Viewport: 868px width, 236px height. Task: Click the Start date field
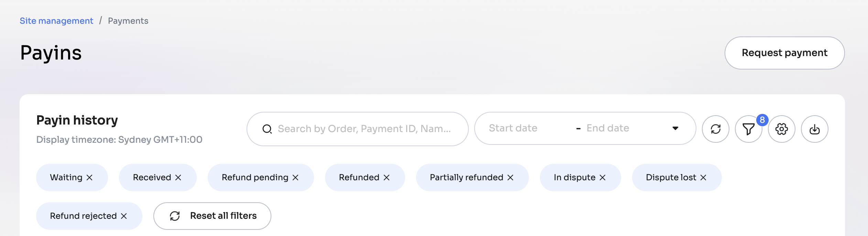tap(513, 128)
